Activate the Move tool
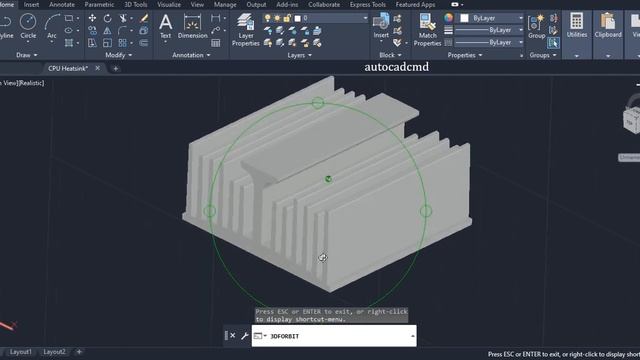The image size is (640, 360). [x=92, y=18]
